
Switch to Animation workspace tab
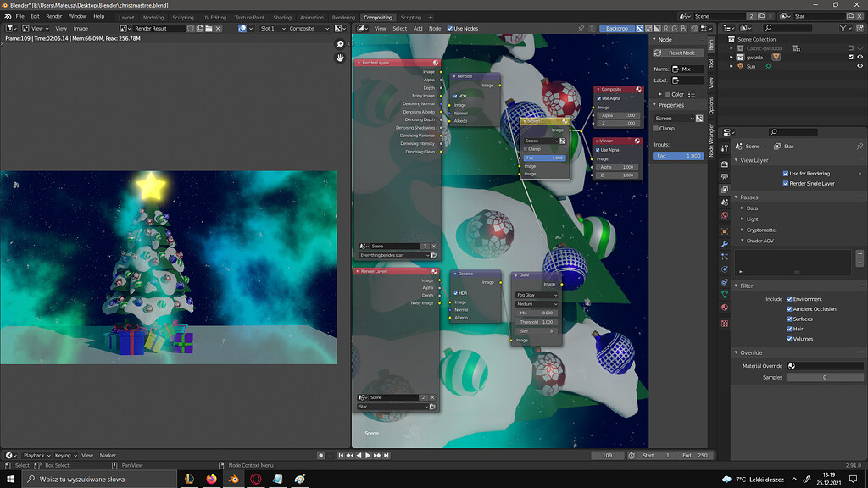point(312,17)
